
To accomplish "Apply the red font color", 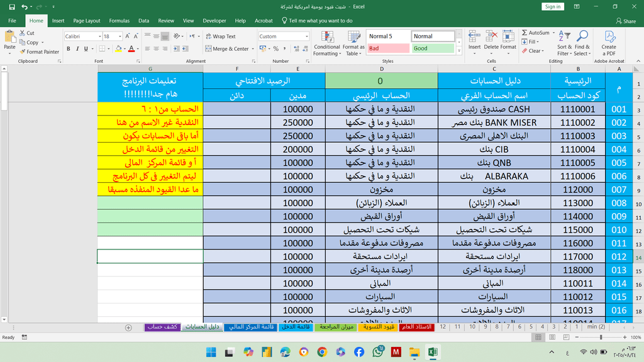I will [x=131, y=49].
